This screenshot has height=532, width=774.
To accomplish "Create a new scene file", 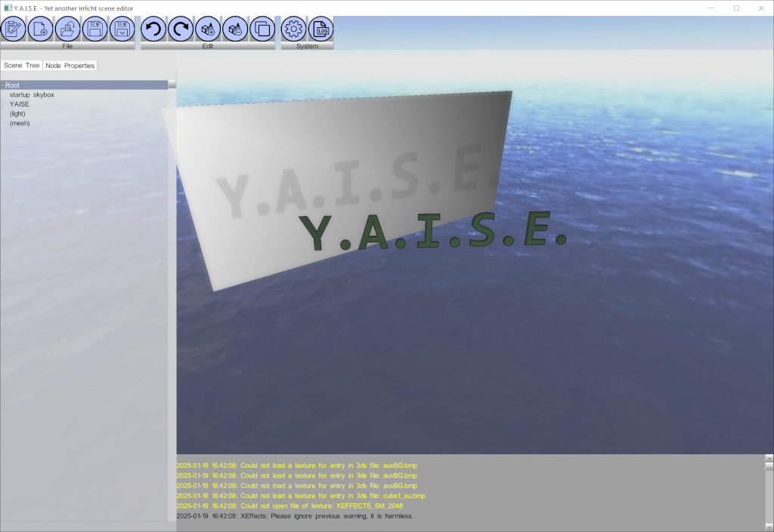I will coord(41,29).
